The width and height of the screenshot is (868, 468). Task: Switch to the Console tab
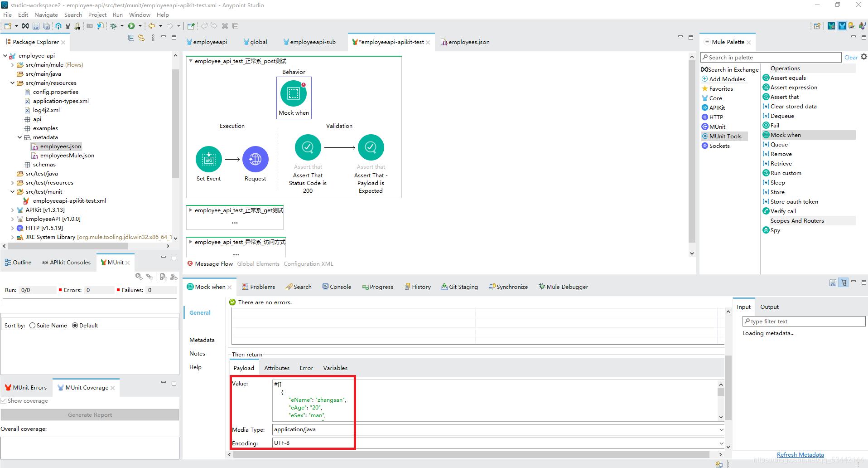pos(337,287)
